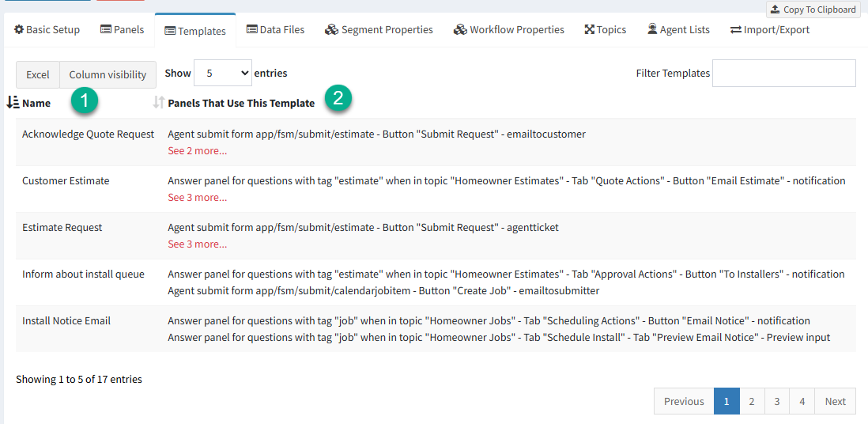
Task: Click the Panels tab icon
Action: (106, 29)
